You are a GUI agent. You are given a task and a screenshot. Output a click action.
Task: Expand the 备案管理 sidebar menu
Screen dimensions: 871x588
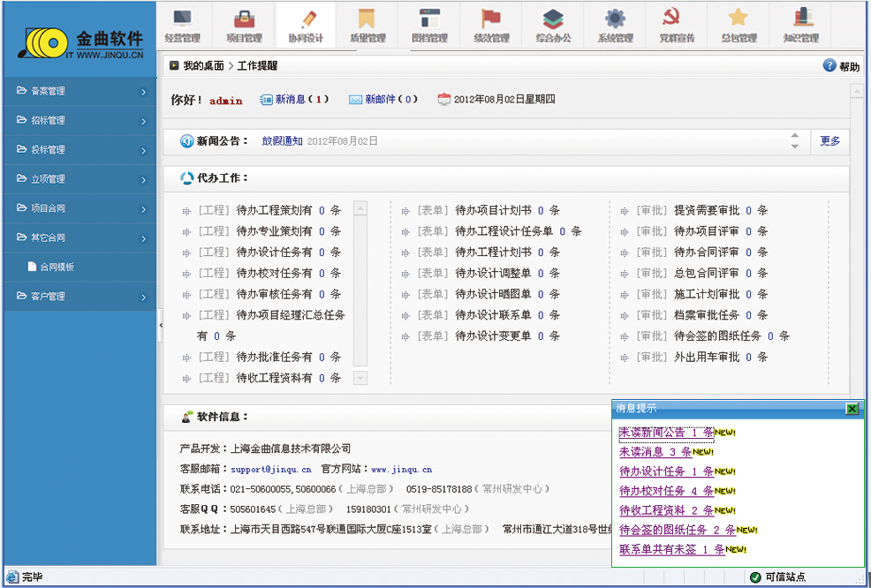click(79, 91)
